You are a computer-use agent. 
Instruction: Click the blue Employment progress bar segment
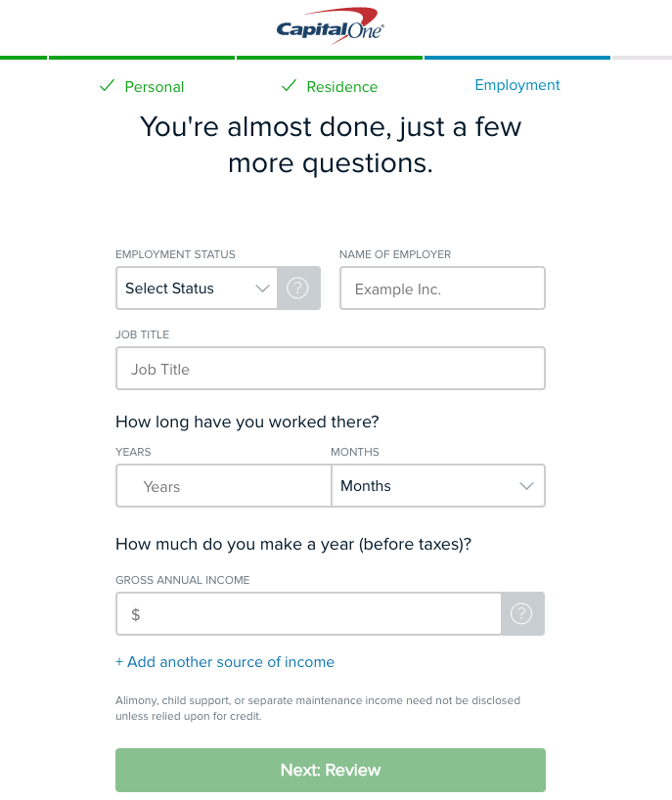click(516, 57)
